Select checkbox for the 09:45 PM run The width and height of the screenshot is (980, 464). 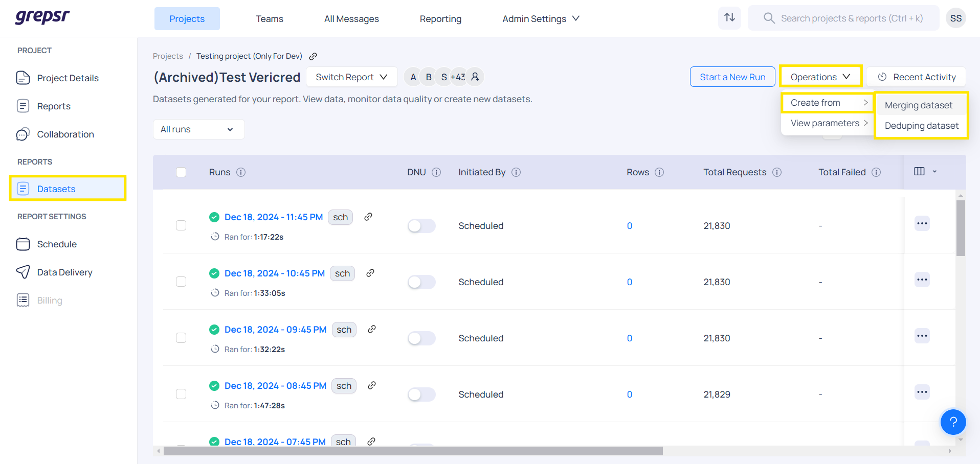click(x=181, y=338)
